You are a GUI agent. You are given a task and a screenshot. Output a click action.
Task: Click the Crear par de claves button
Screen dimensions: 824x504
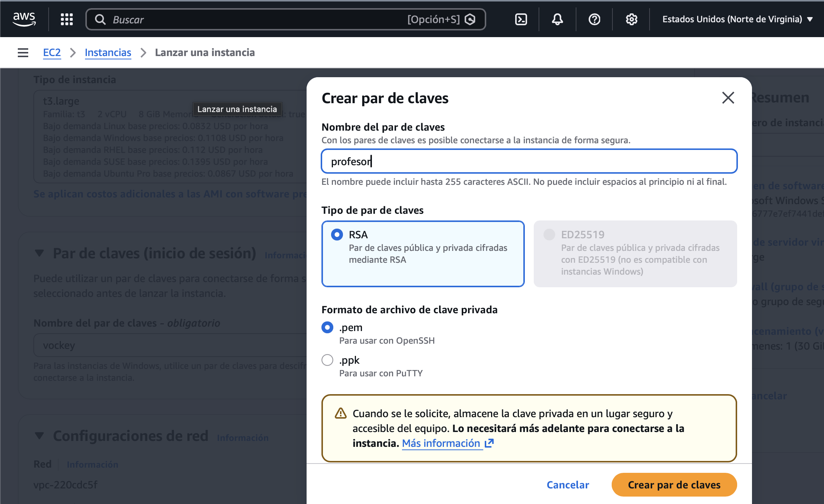[x=674, y=485]
